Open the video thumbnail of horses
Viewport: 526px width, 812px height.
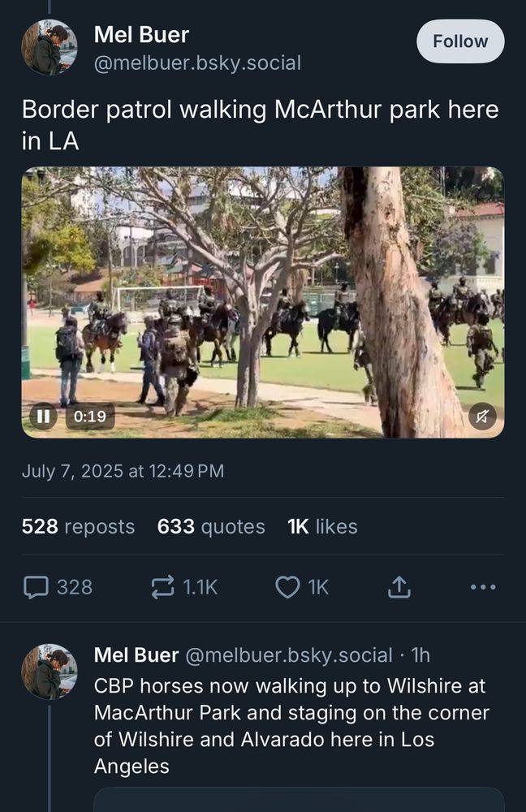(263, 302)
